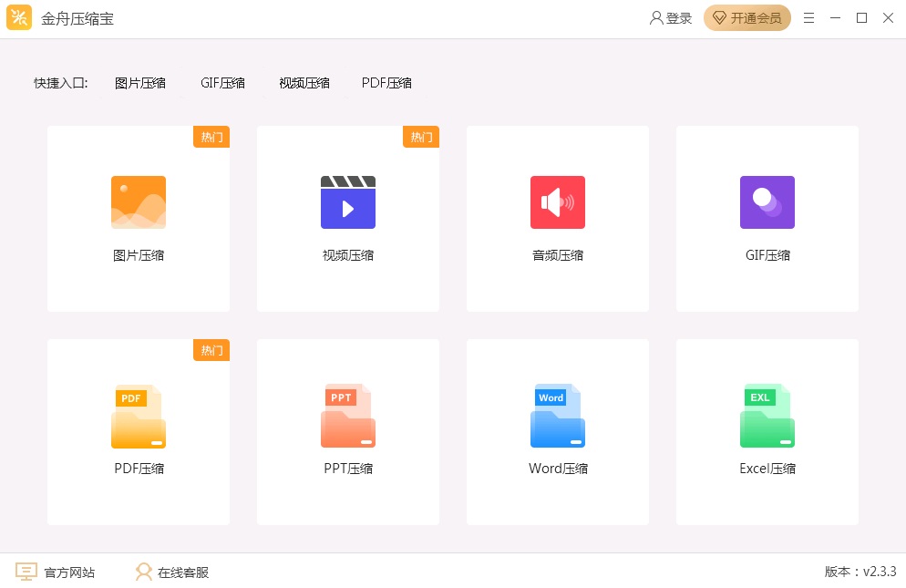This screenshot has width=906, height=588.
Task: Click the 金舟压缩宝 app logo
Action: [18, 17]
